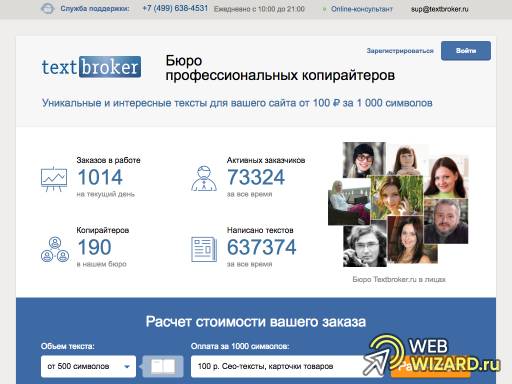Click the 'в нашем бюро' caption
The image size is (512, 384).
point(101,264)
